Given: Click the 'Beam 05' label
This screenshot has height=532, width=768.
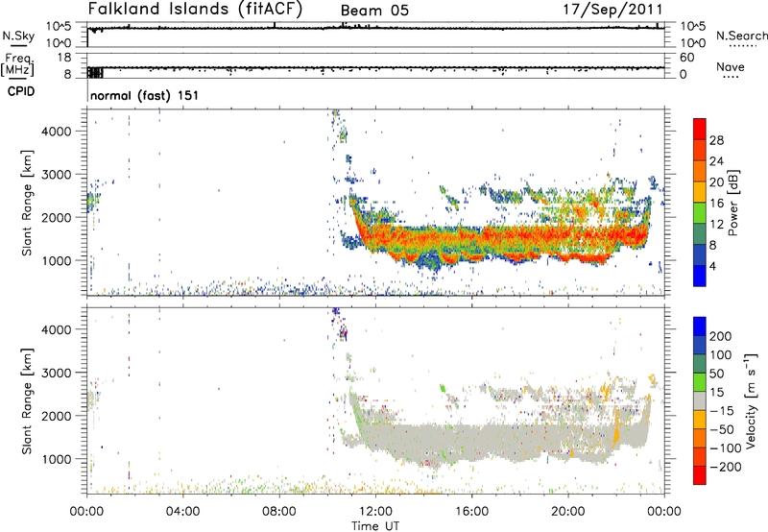Looking at the screenshot, I should pyautogui.click(x=374, y=11).
